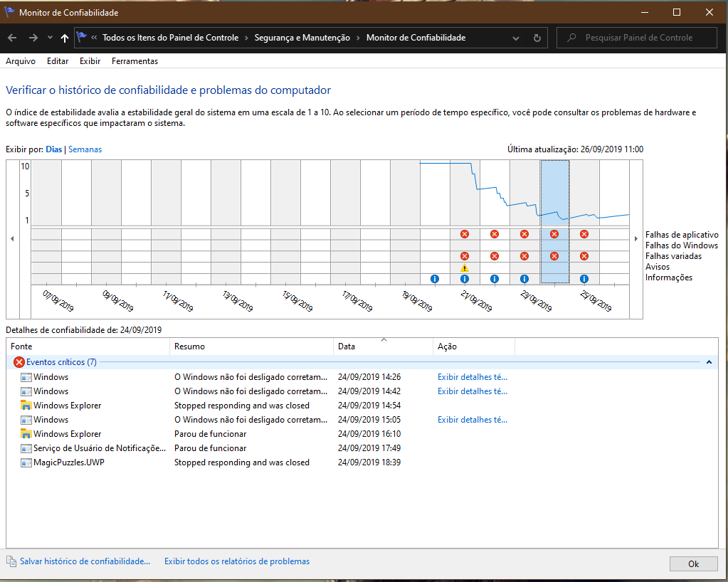This screenshot has width=728, height=582.
Task: Open Exibir detalhes link for 14:42 event
Action: (473, 391)
